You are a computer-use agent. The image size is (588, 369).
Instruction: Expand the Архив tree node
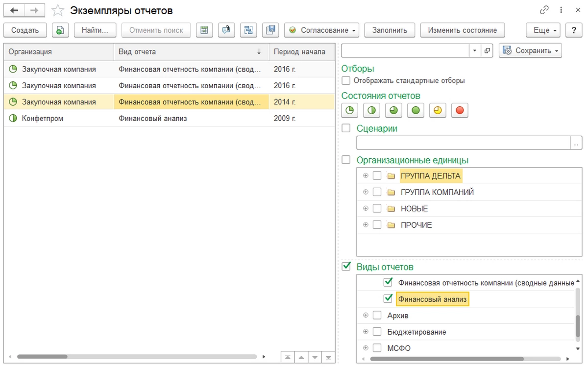click(x=366, y=315)
